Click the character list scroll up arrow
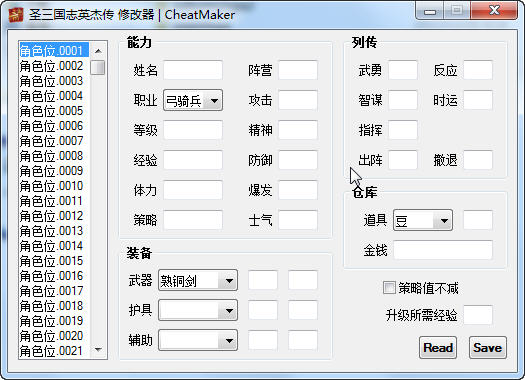The width and height of the screenshot is (525, 380). [x=98, y=51]
